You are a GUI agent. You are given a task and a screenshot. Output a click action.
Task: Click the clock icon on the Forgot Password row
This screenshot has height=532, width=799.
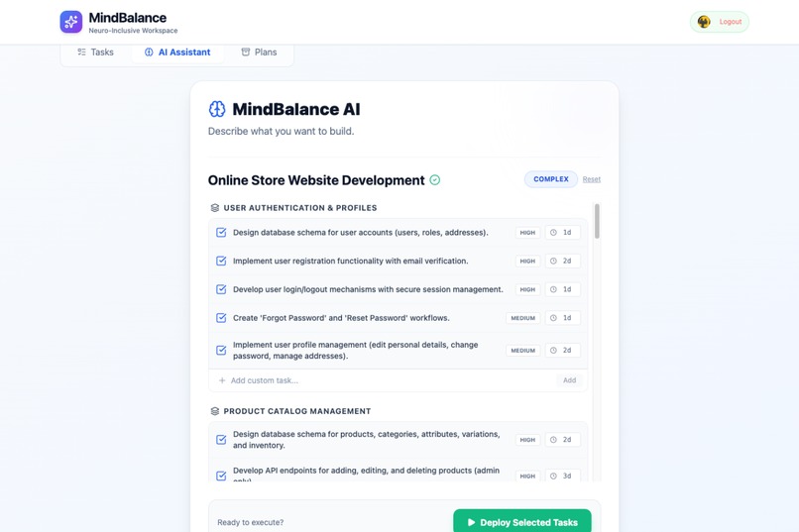click(x=553, y=318)
